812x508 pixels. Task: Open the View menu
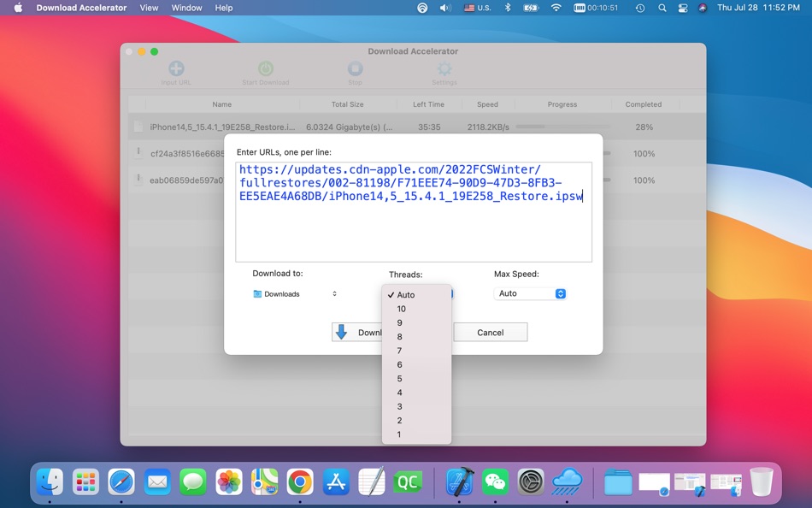[x=149, y=8]
